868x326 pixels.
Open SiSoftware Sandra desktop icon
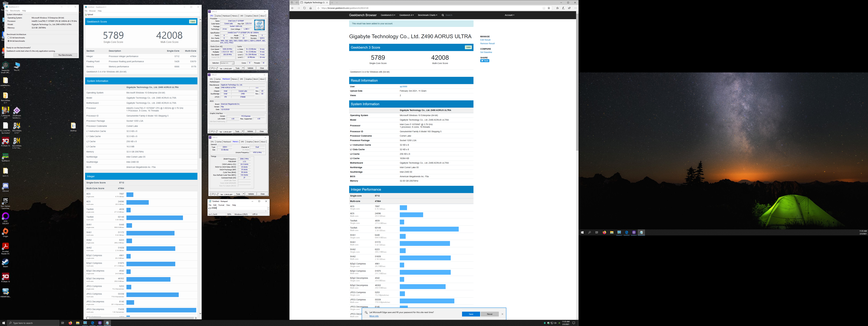click(x=17, y=113)
